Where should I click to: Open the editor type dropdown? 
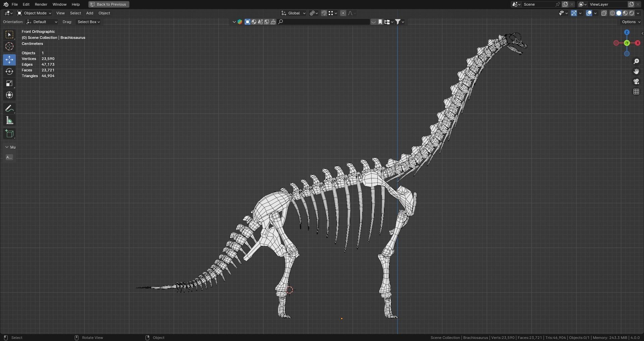pos(8,13)
